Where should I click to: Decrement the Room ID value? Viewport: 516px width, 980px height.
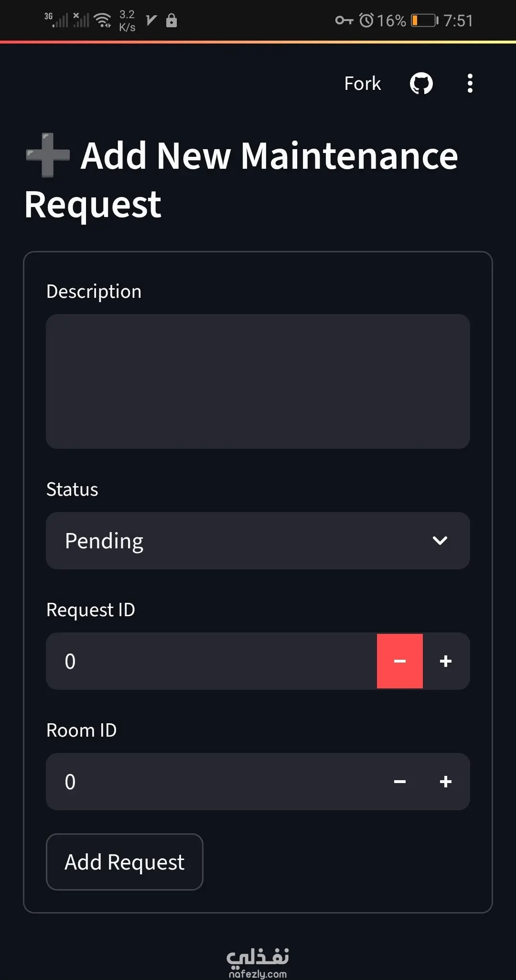(x=400, y=782)
